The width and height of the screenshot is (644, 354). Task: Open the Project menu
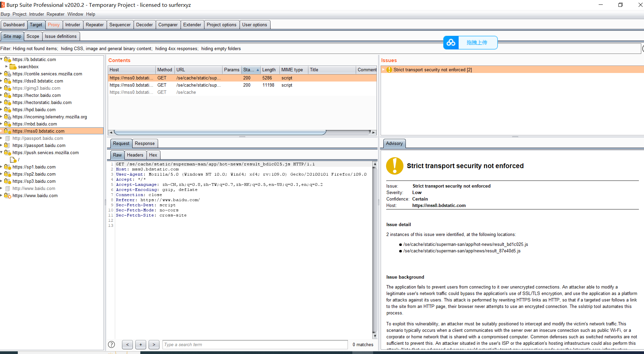[x=19, y=14]
